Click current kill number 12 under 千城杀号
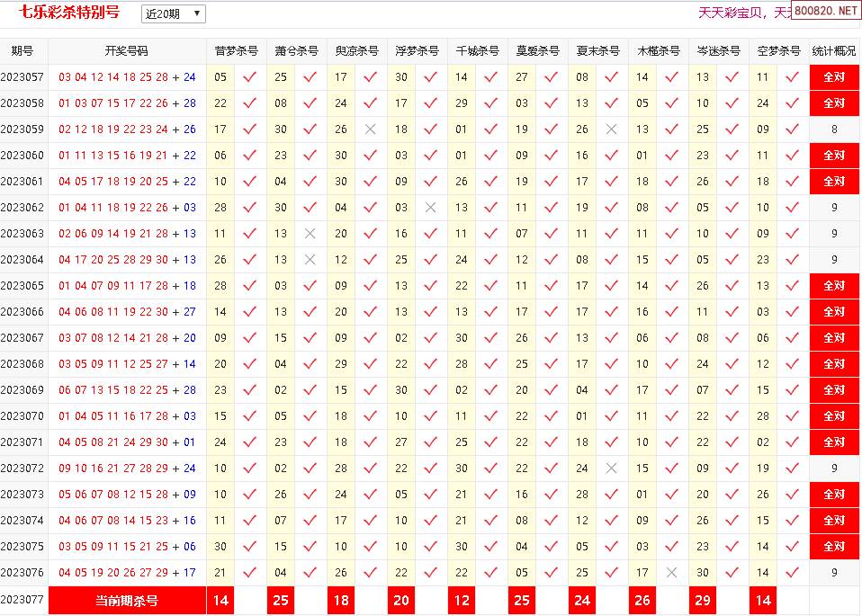Screen dimensions: 862x616 [x=462, y=600]
